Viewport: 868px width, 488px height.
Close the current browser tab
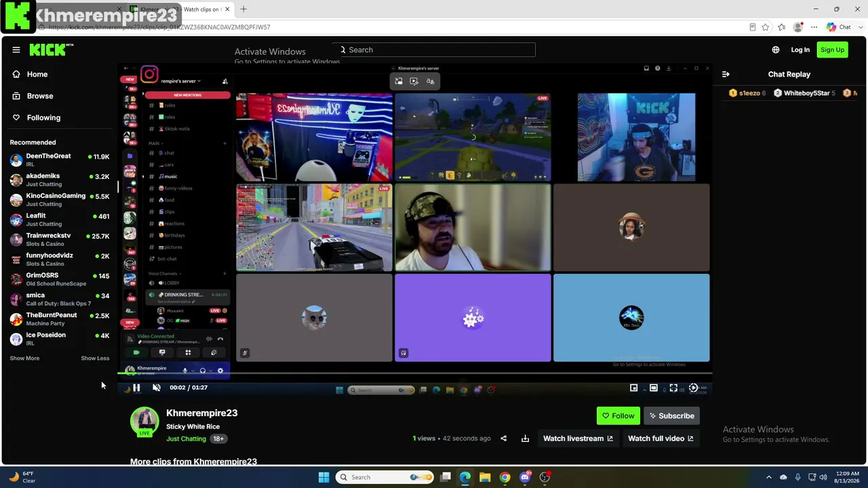pyautogui.click(x=227, y=9)
